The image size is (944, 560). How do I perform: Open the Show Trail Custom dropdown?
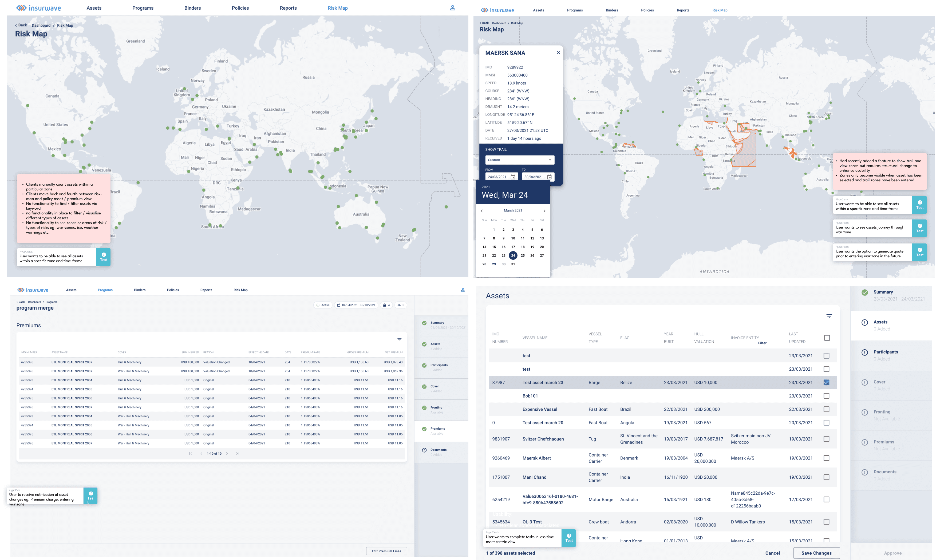click(520, 160)
